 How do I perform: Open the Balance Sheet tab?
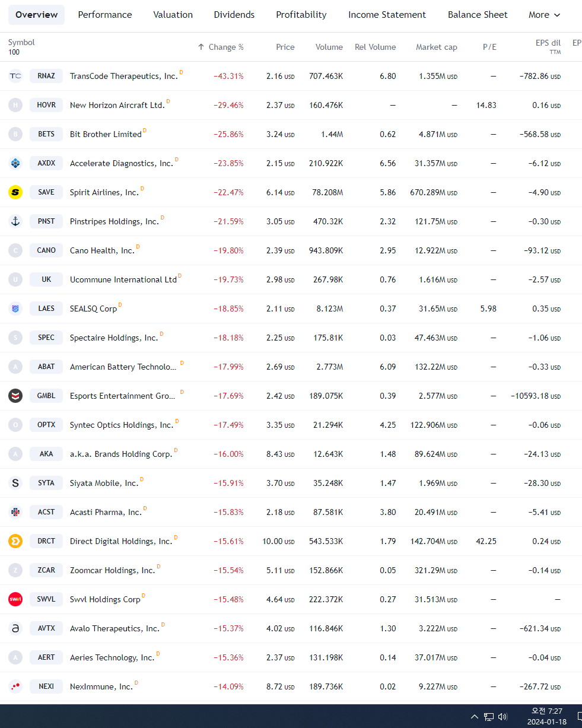coord(478,15)
